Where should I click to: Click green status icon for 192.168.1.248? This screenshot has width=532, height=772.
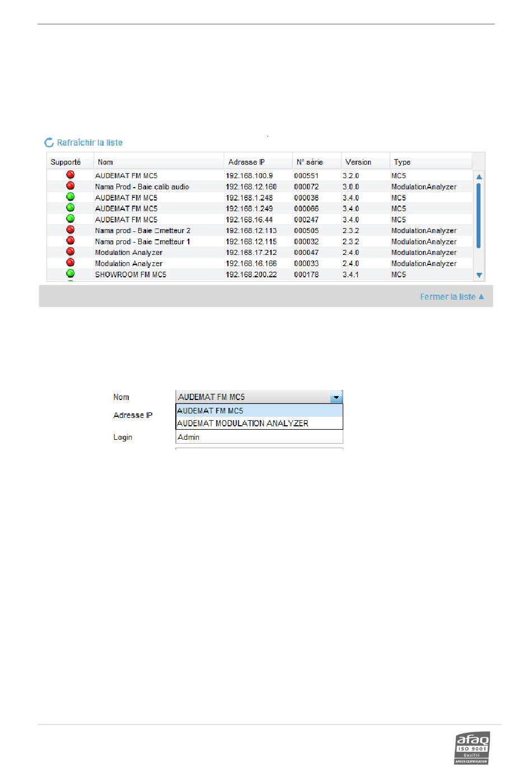coord(71,197)
